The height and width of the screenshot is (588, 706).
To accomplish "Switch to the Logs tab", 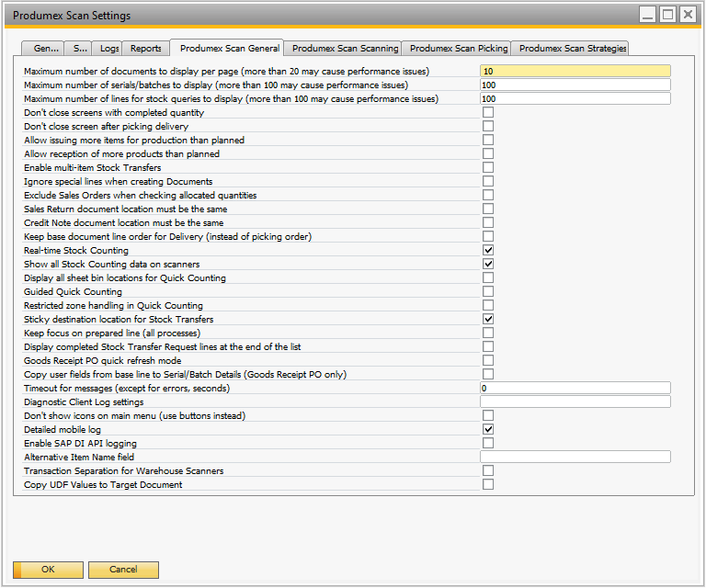I will tap(109, 48).
